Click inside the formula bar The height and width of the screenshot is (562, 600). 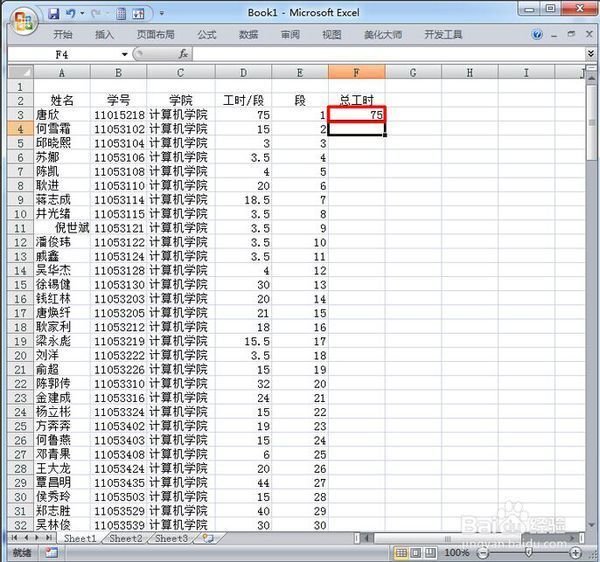(388, 54)
